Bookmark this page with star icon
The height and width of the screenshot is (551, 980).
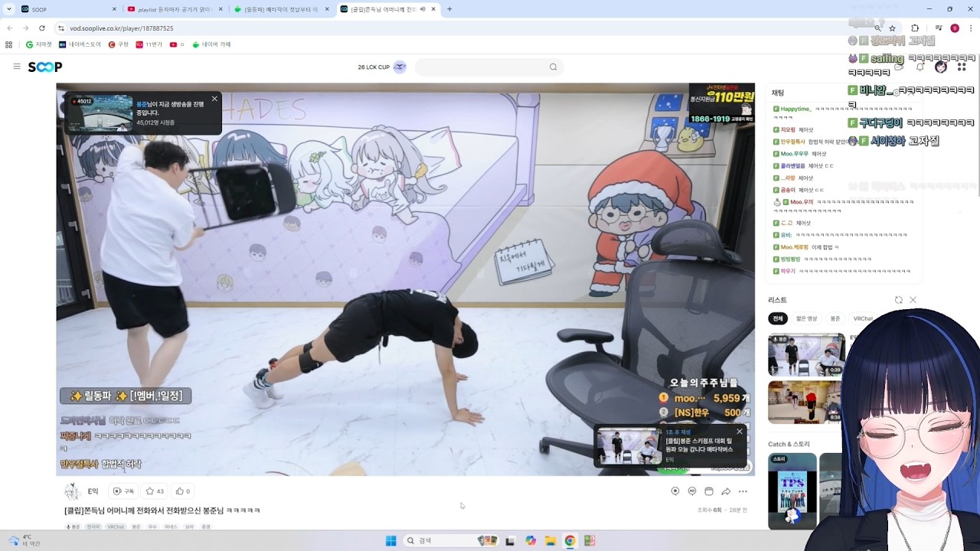tap(893, 28)
